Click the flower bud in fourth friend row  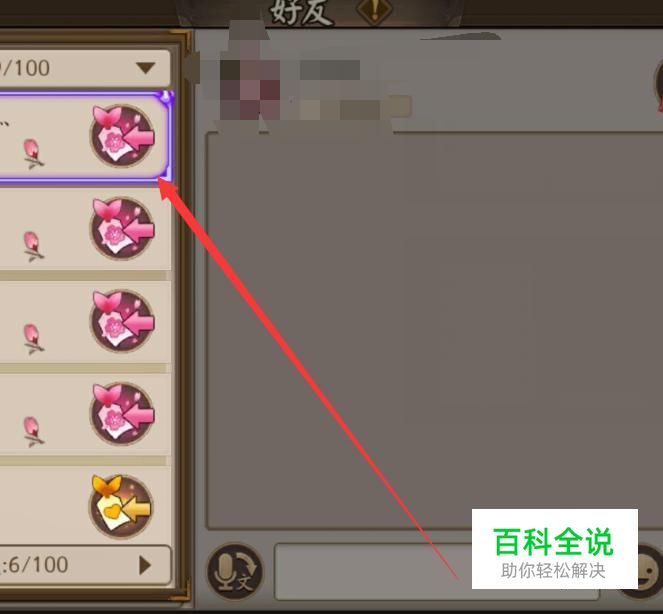[x=33, y=432]
